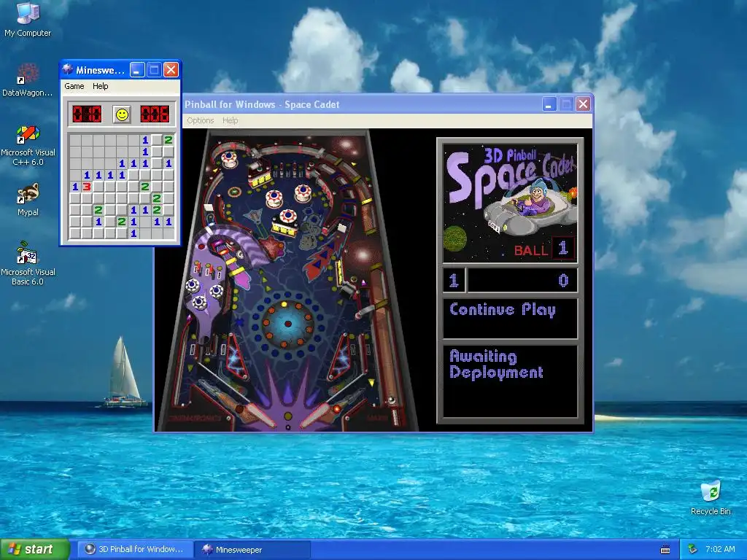Switch to Minesweeper taskbar button
The width and height of the screenshot is (747, 560).
[x=252, y=550]
